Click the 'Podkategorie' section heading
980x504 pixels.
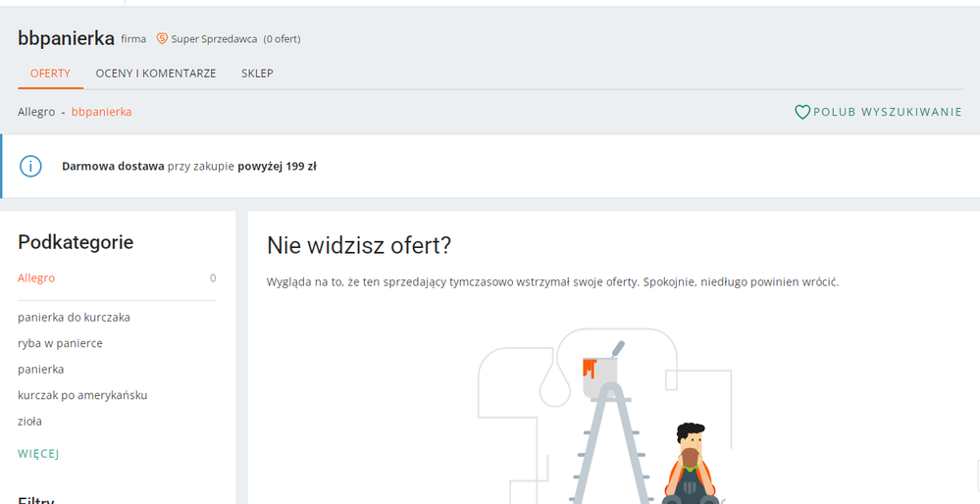coord(76,242)
